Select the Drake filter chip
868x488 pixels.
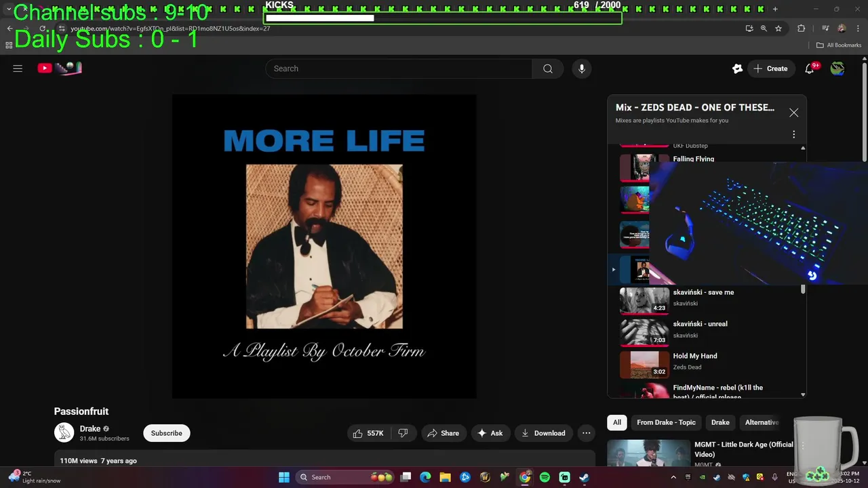pos(720,422)
